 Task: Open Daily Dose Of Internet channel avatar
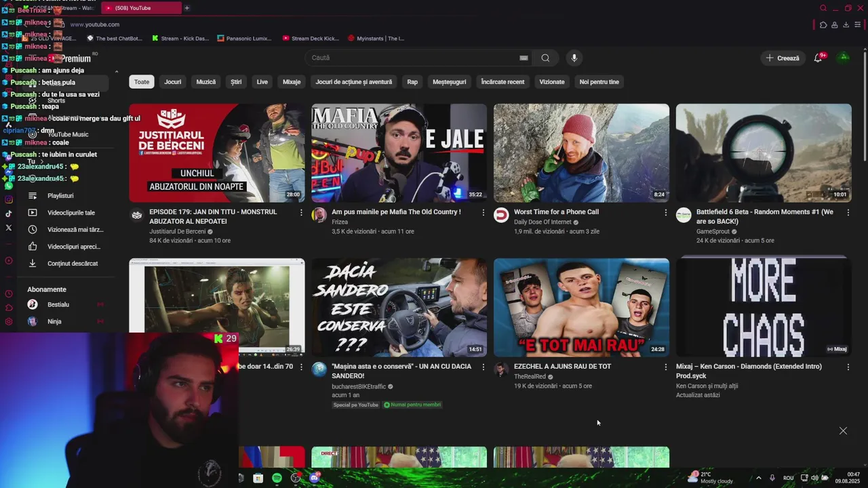click(501, 215)
